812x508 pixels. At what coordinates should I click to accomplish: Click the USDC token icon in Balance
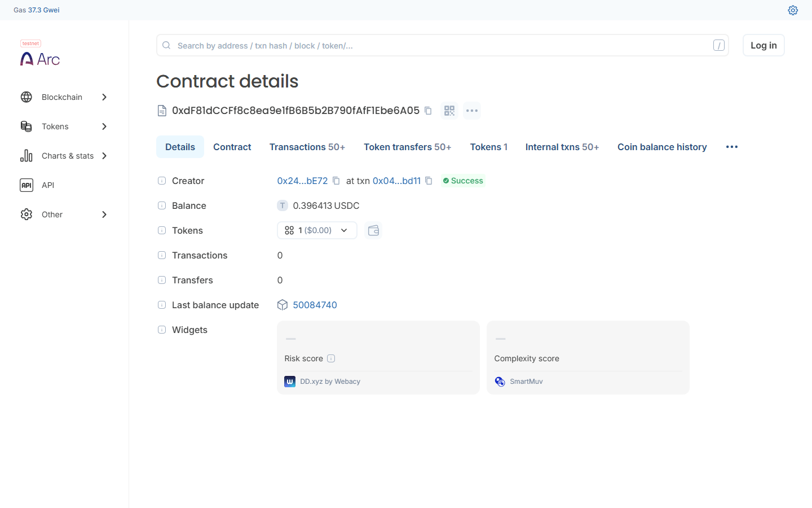pyautogui.click(x=283, y=205)
